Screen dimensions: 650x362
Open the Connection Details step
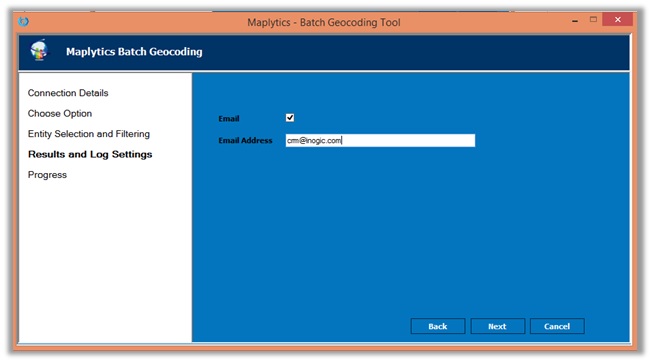68,93
